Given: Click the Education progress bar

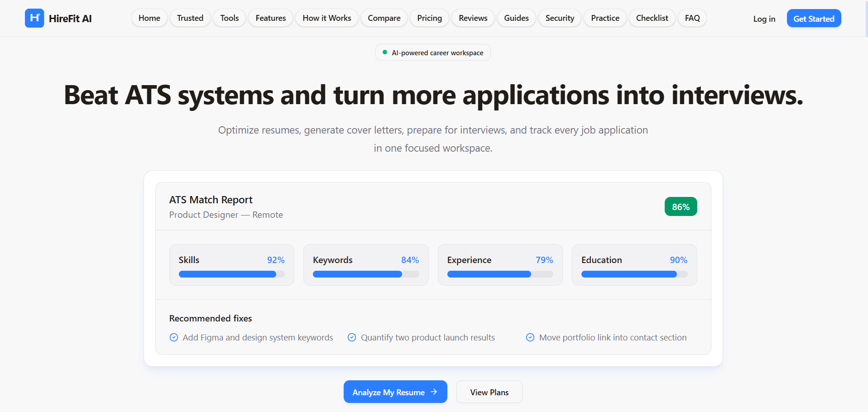Looking at the screenshot, I should 634,274.
